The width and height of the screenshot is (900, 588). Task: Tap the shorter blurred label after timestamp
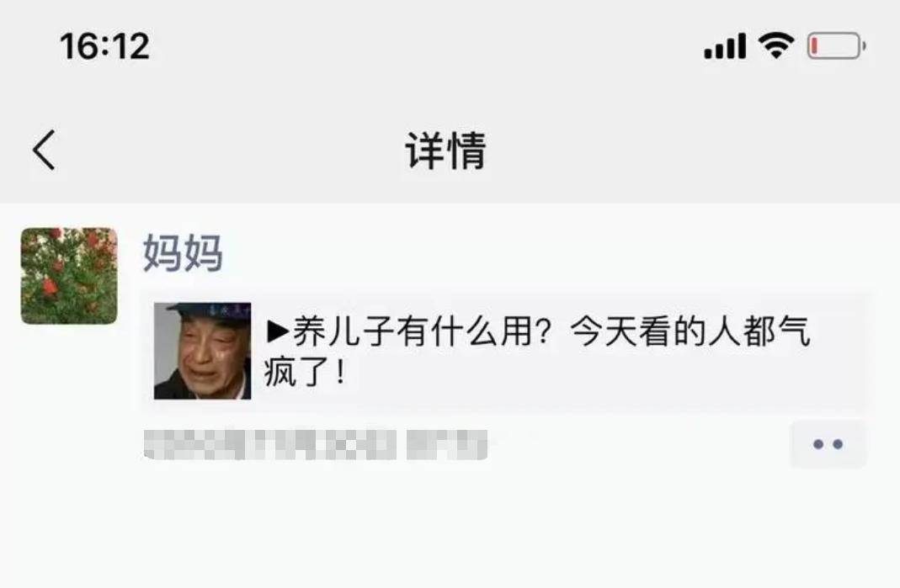pyautogui.click(x=447, y=445)
